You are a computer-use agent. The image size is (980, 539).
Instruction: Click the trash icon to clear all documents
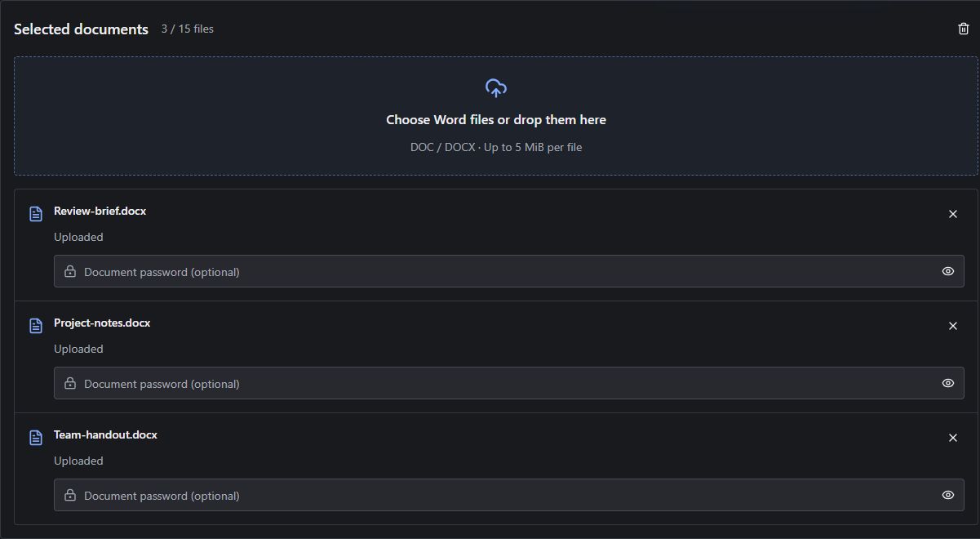[x=963, y=29]
